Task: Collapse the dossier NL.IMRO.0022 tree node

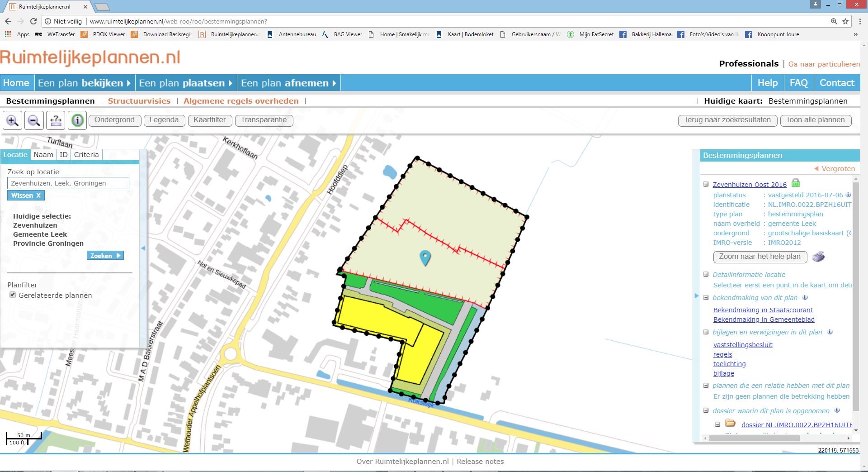Action: click(x=717, y=424)
